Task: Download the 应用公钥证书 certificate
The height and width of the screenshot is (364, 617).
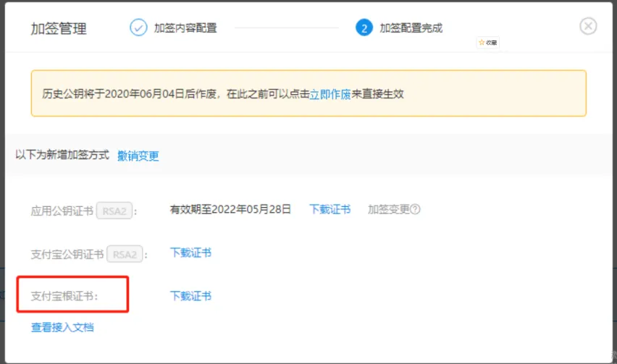Action: pos(330,209)
